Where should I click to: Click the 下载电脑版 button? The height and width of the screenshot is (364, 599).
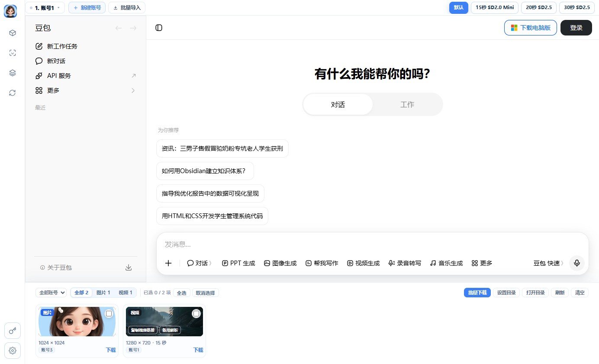tap(531, 28)
